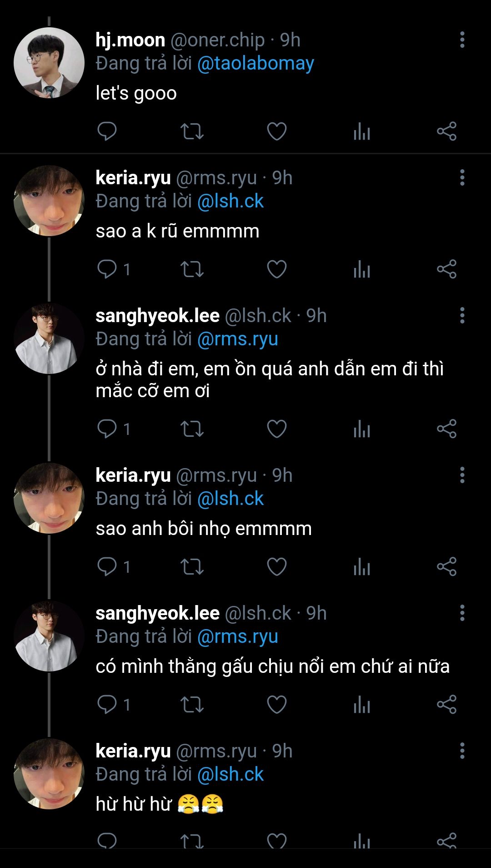
Task: Open more options for "sao a k rũ emmmm" post
Action: [462, 178]
